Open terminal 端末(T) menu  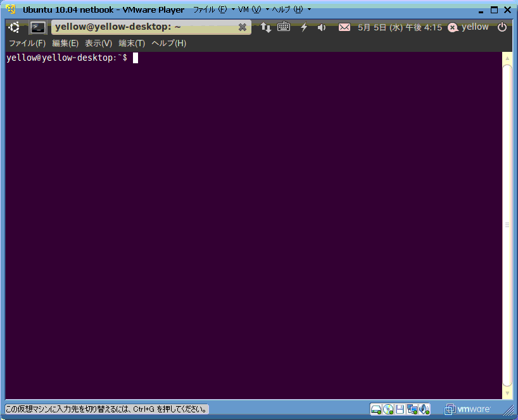[x=132, y=43]
